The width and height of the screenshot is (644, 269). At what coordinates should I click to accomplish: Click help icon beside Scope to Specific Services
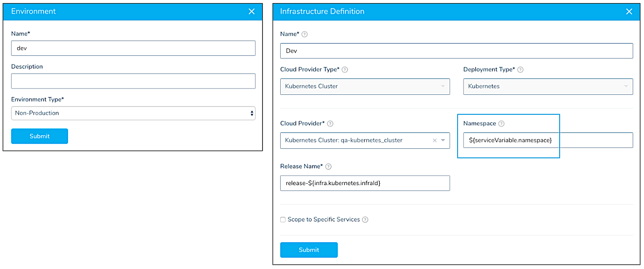point(365,220)
